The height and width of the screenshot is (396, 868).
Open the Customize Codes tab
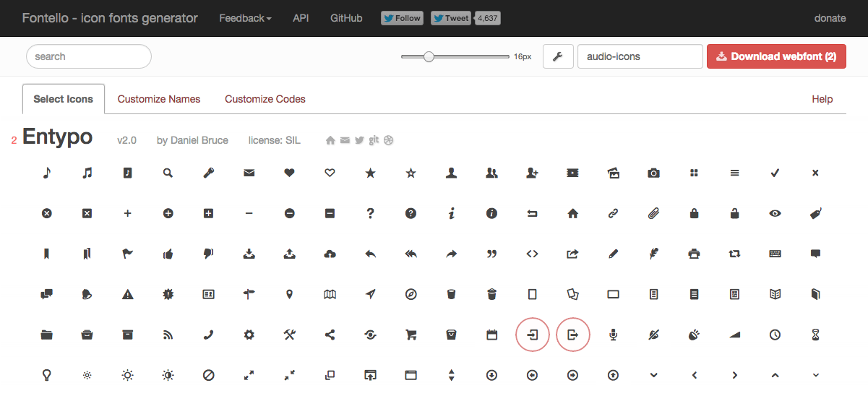265,99
